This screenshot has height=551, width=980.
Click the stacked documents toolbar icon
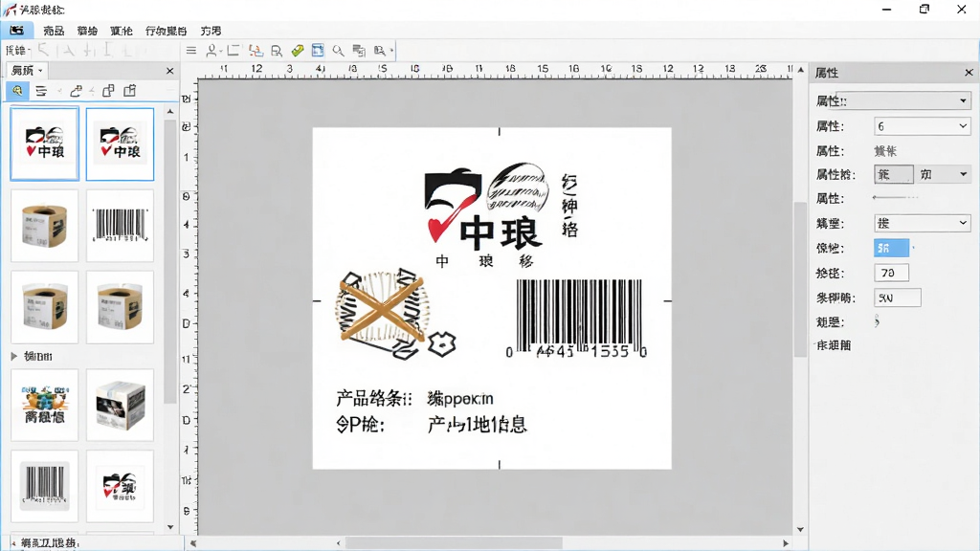coord(359,51)
